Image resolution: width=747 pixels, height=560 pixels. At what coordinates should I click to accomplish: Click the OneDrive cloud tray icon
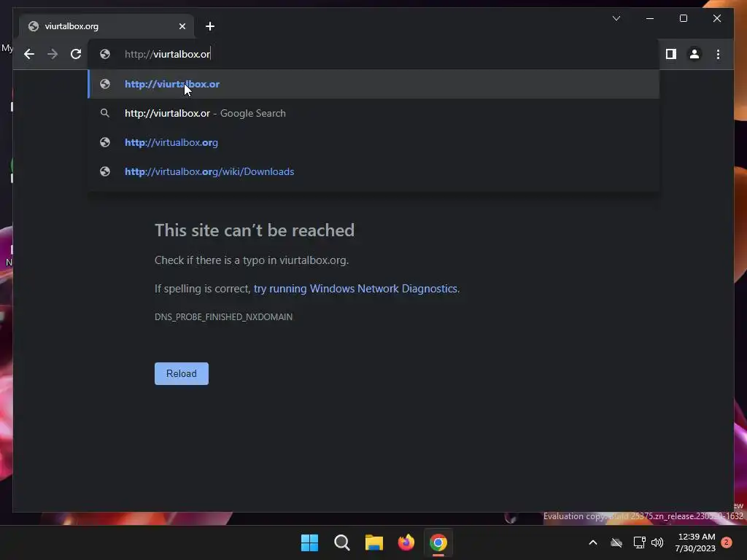pos(616,542)
